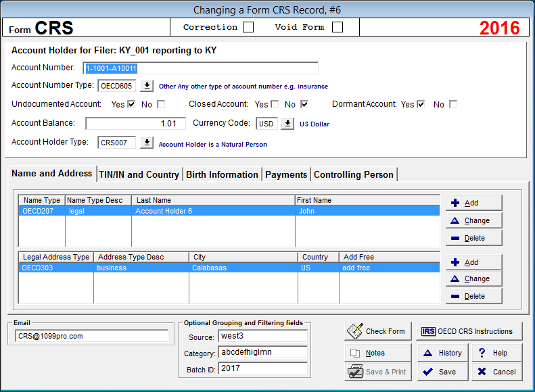Click the Account Balance field
This screenshot has height=392, width=535.
[135, 124]
